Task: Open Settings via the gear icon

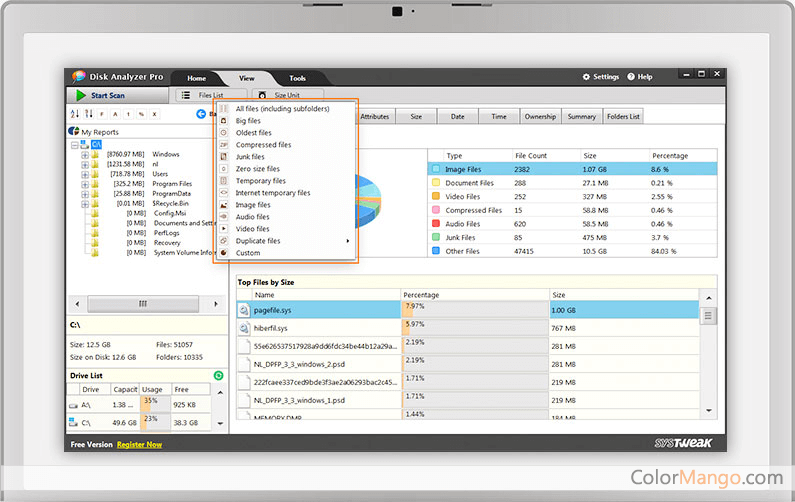Action: pyautogui.click(x=587, y=77)
